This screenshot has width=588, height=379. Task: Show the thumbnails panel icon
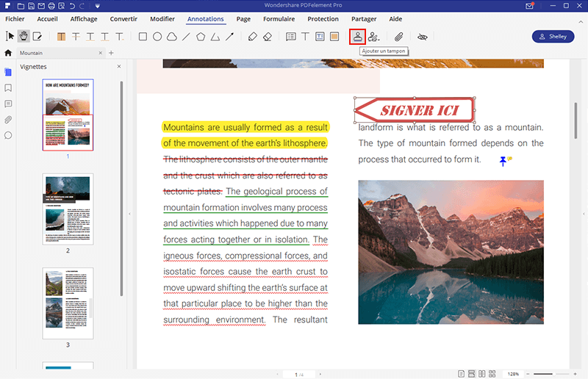tap(8, 72)
